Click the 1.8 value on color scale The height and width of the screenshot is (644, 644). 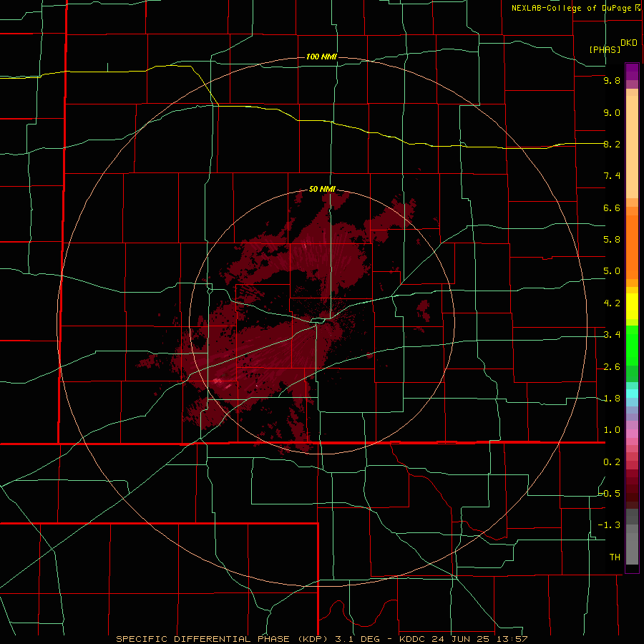pos(612,399)
